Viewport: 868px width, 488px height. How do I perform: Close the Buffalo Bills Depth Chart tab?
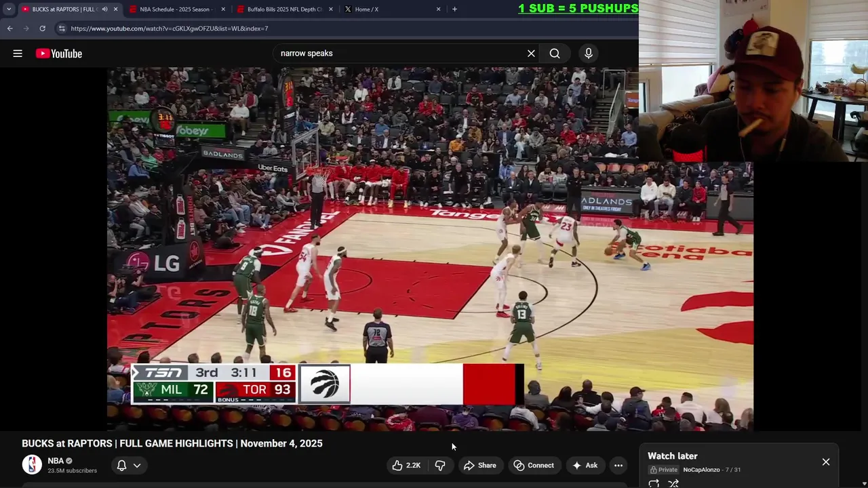tap(331, 9)
